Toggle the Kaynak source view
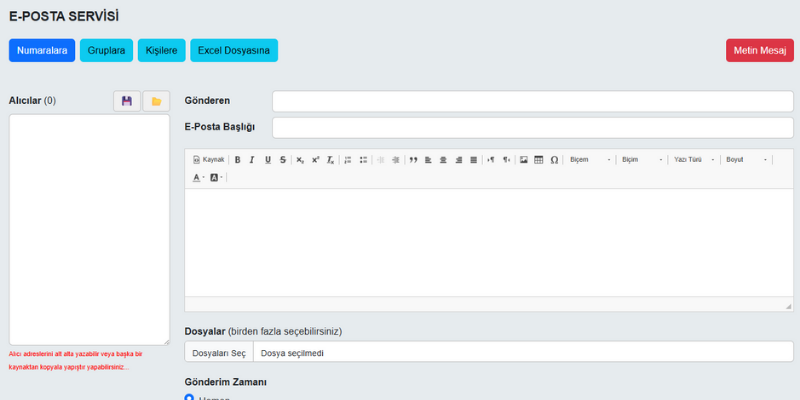 pyautogui.click(x=209, y=160)
